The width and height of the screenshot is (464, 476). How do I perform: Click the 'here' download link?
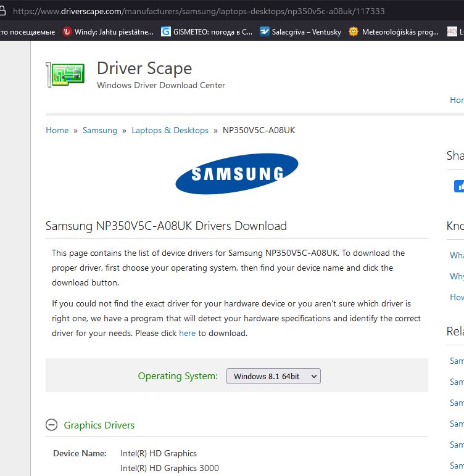(187, 333)
